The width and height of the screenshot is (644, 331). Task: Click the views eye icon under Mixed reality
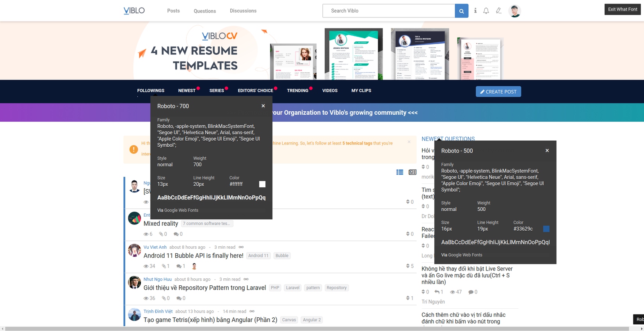146,234
